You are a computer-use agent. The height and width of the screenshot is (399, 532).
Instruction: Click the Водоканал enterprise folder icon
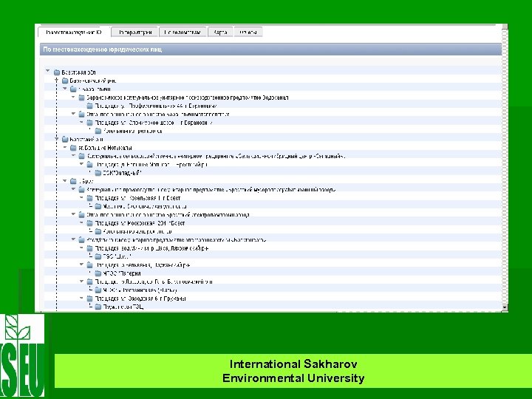(82, 98)
